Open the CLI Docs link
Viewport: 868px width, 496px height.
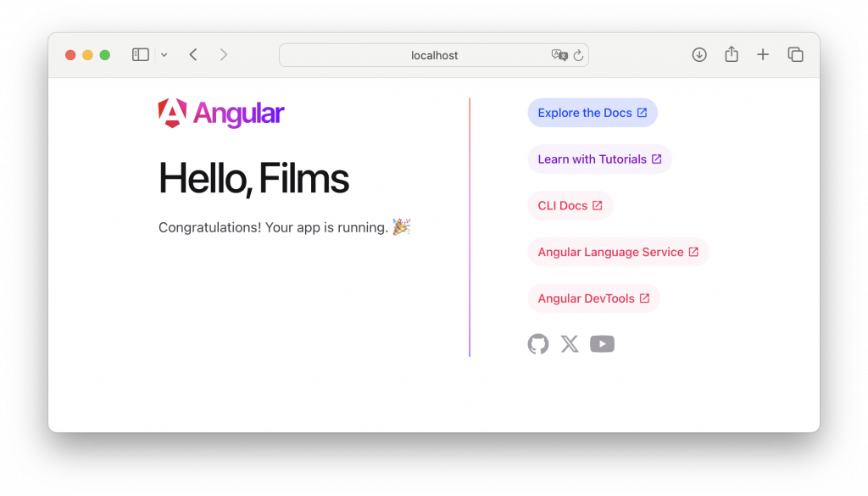[570, 205]
